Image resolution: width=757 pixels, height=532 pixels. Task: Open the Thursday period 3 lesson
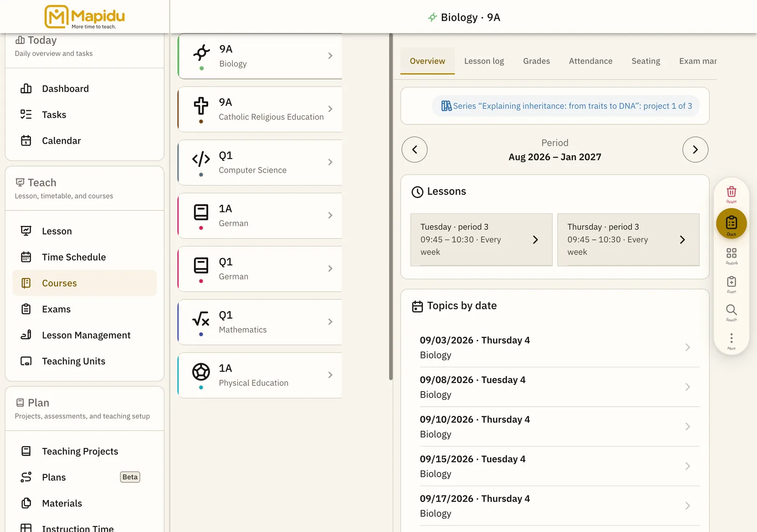point(628,240)
